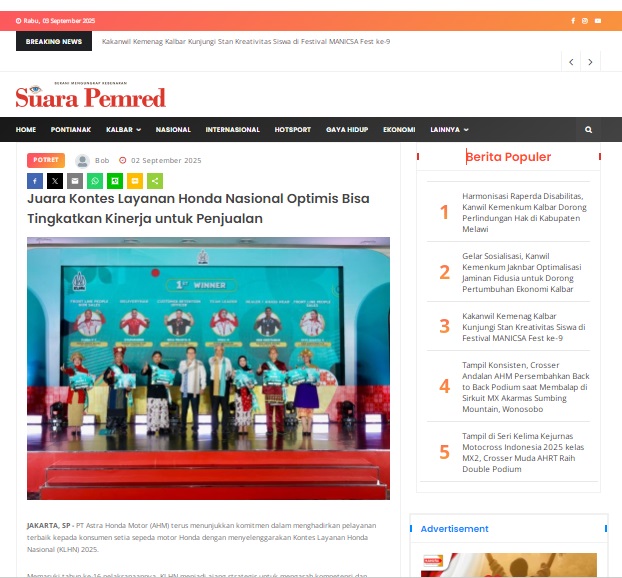The width and height of the screenshot is (622, 578).
Task: Click the top bar date Rabu, 03 September 2025
Action: tap(59, 21)
